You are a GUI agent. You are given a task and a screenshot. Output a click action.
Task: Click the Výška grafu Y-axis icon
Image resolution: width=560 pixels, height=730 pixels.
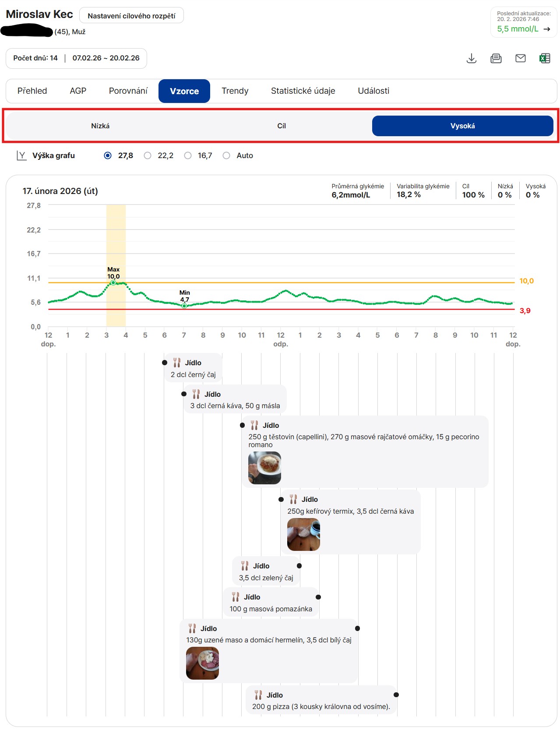(x=21, y=155)
